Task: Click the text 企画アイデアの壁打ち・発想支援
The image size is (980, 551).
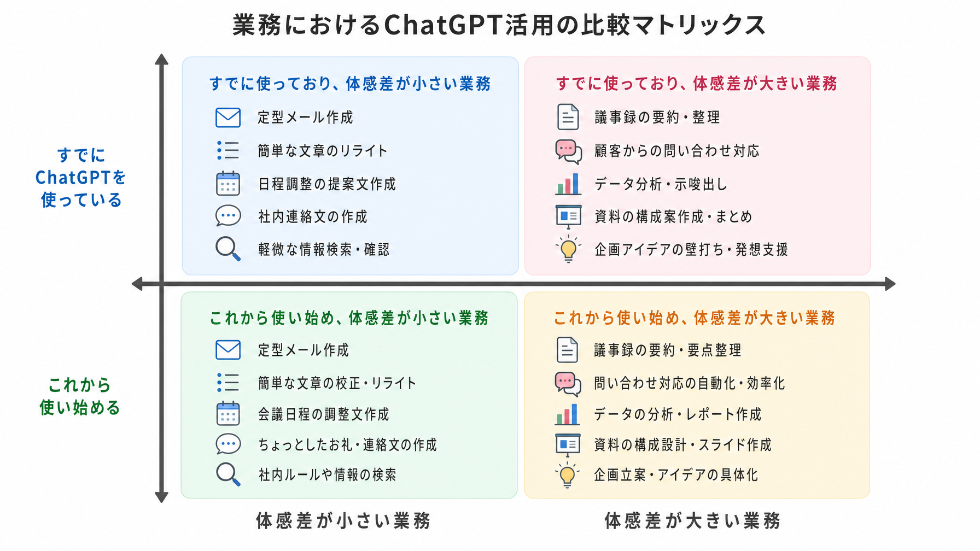Action: (x=691, y=250)
